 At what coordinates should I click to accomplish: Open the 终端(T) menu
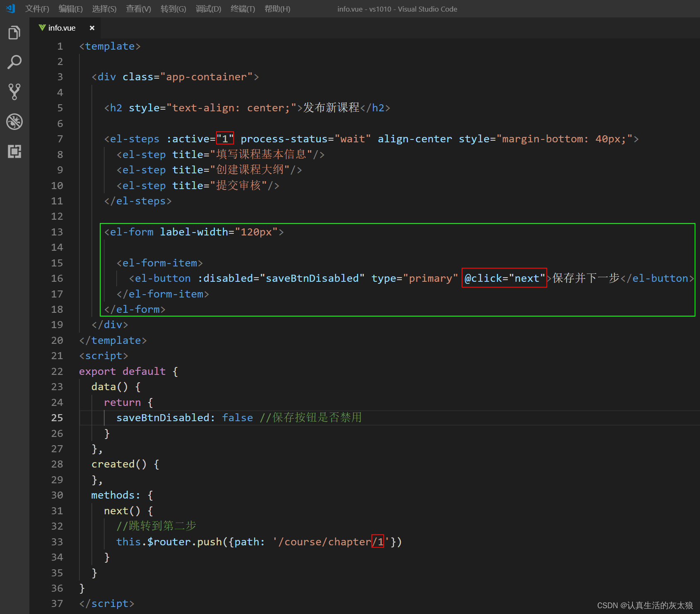pyautogui.click(x=243, y=9)
